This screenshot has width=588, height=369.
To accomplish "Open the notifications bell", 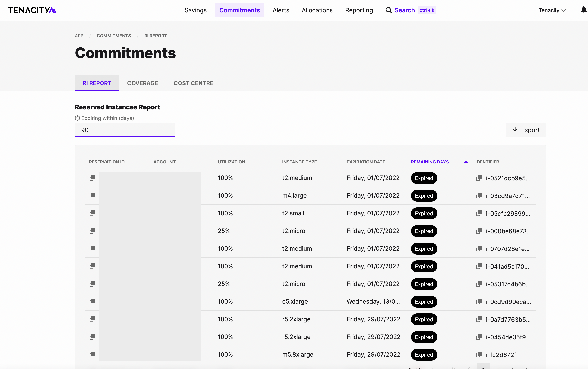I will pos(583,10).
